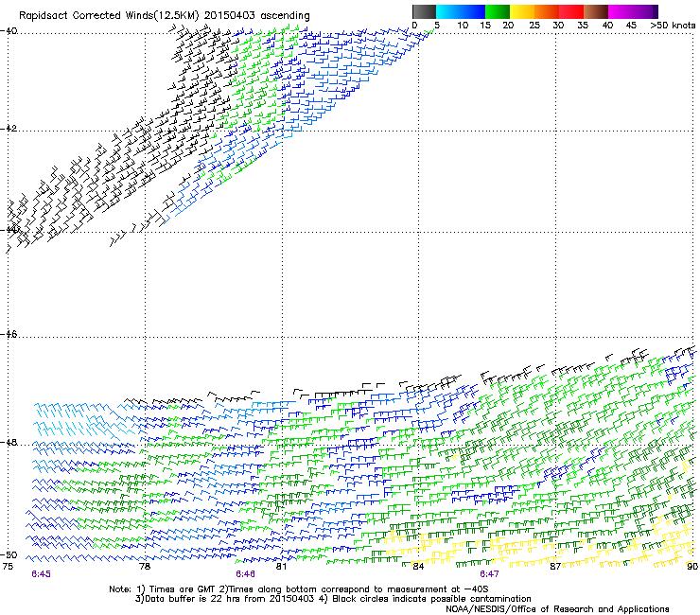Click the chart title 'Rapidscat Corrected Winds(12.5KM)'

[x=109, y=16]
